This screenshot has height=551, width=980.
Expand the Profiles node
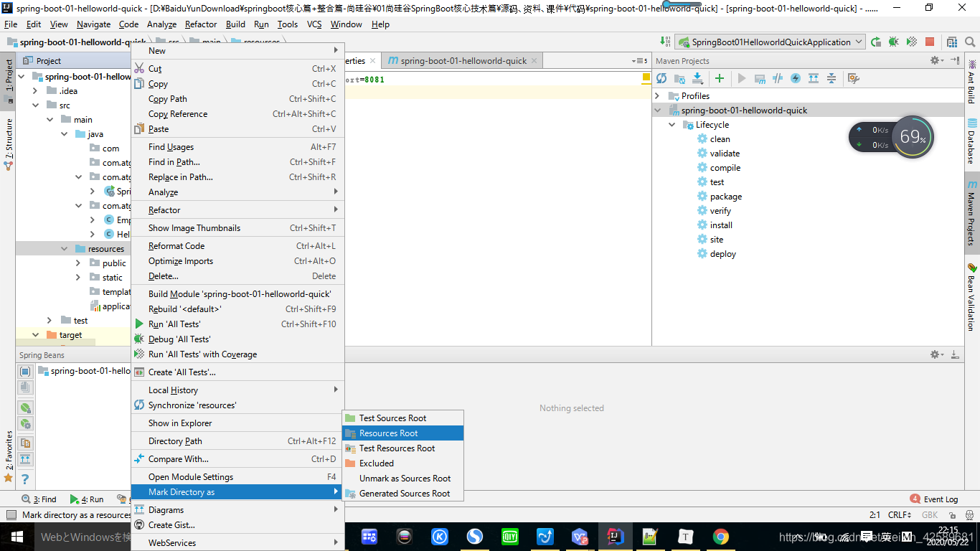click(658, 95)
